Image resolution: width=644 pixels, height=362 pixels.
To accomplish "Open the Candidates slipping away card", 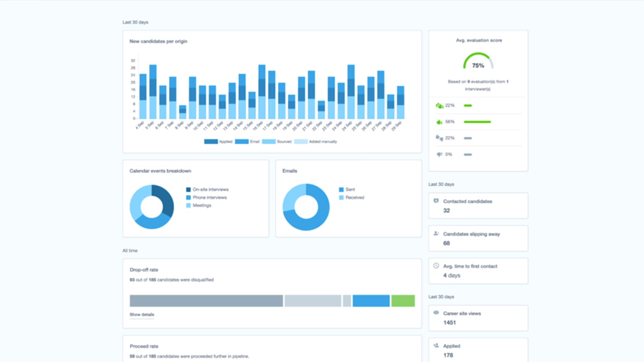I will pyautogui.click(x=478, y=238).
